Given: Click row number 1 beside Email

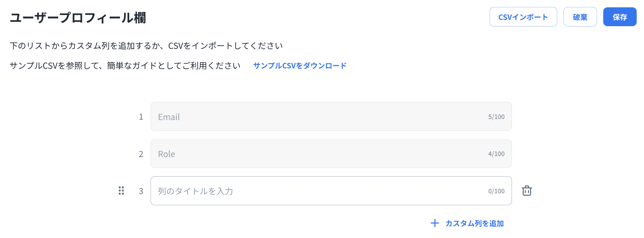Looking at the screenshot, I should [141, 117].
